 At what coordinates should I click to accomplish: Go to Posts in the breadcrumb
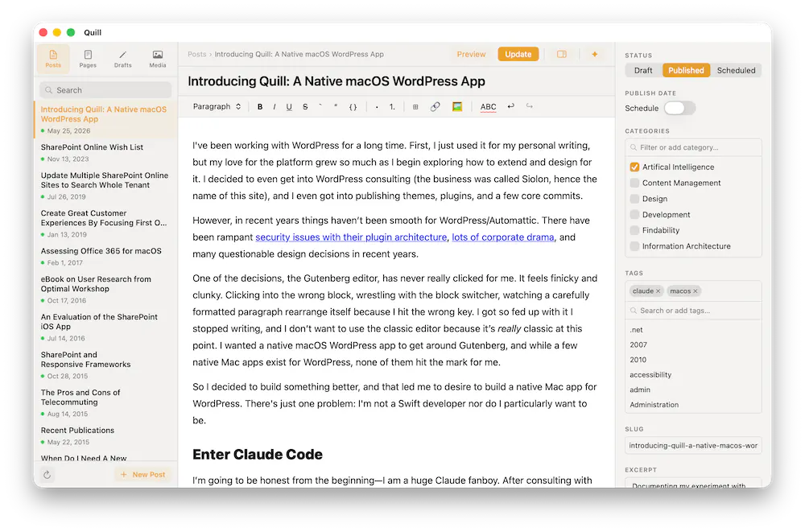tap(196, 54)
